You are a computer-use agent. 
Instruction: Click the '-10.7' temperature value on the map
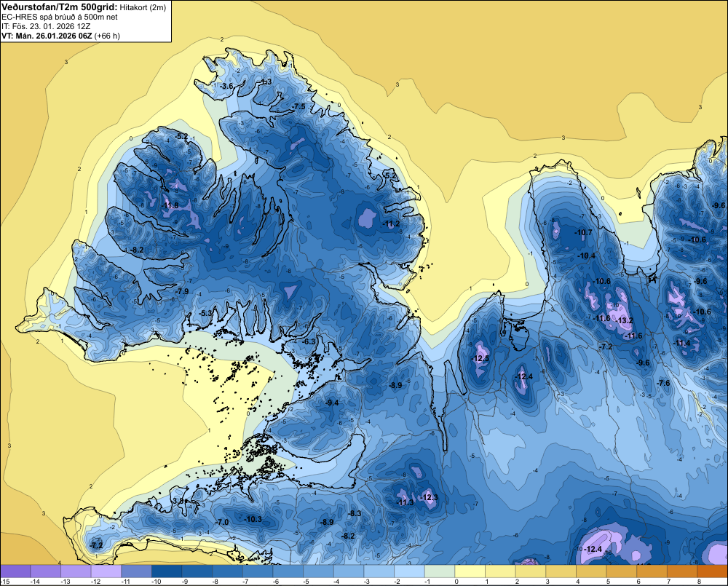tap(584, 232)
